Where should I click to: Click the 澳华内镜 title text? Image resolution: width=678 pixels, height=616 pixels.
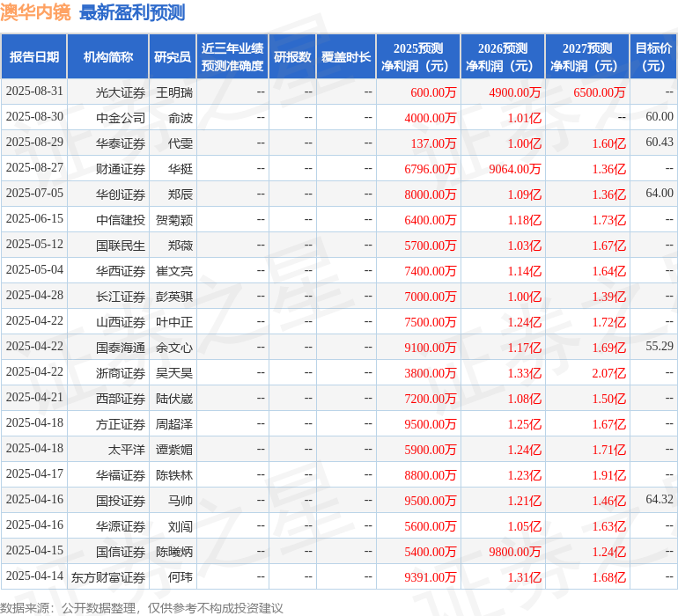click(35, 12)
